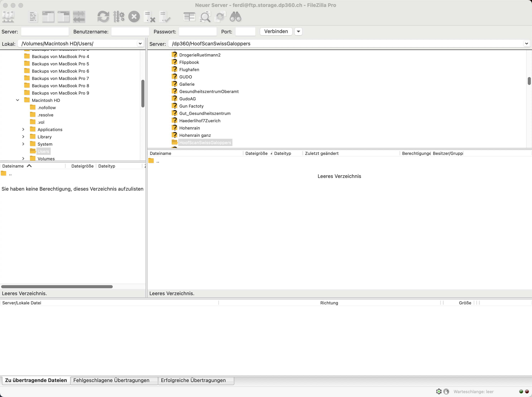
Task: Toggle transfer queue display icon
Action: click(x=79, y=17)
